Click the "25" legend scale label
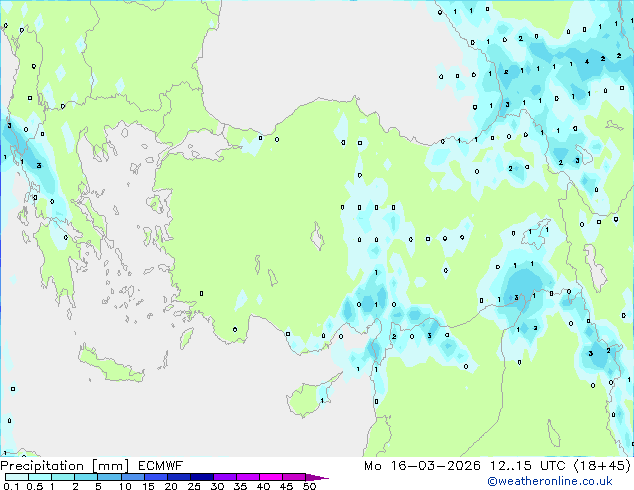 pos(194,486)
